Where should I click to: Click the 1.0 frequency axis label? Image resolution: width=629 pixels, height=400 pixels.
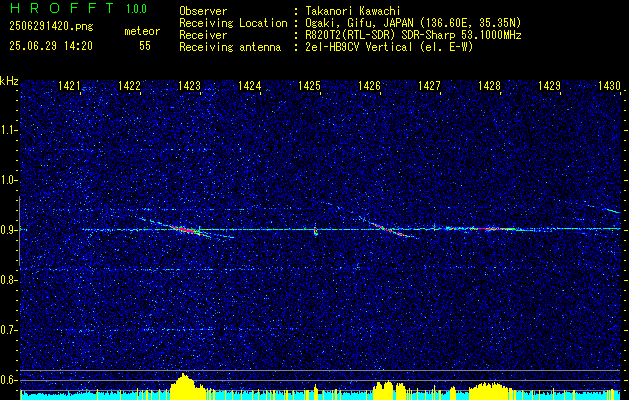9,180
